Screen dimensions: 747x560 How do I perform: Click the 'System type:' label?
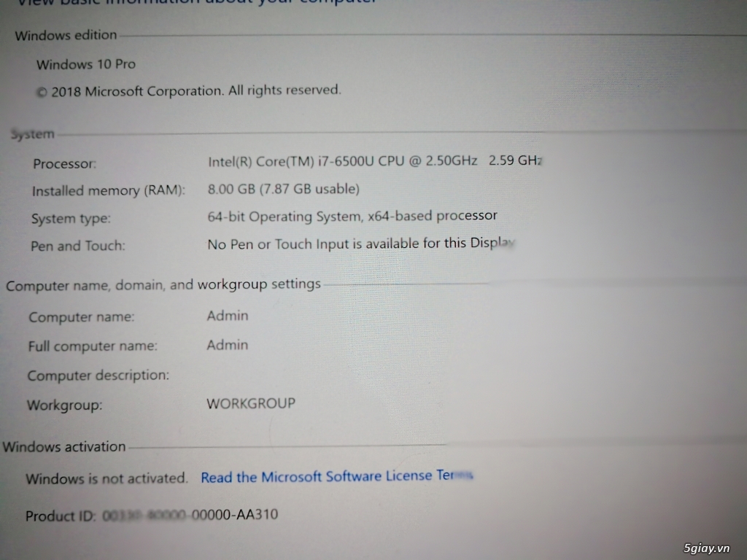coord(71,219)
